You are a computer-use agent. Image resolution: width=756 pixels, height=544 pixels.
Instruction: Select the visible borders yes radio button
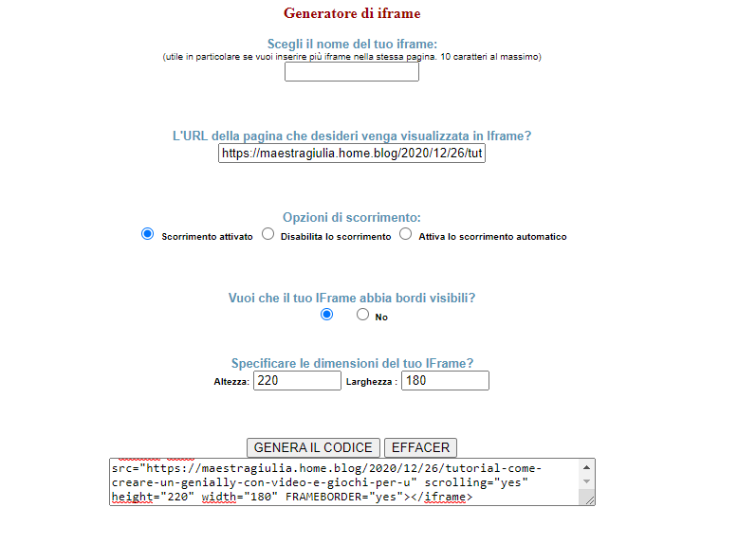[327, 315]
